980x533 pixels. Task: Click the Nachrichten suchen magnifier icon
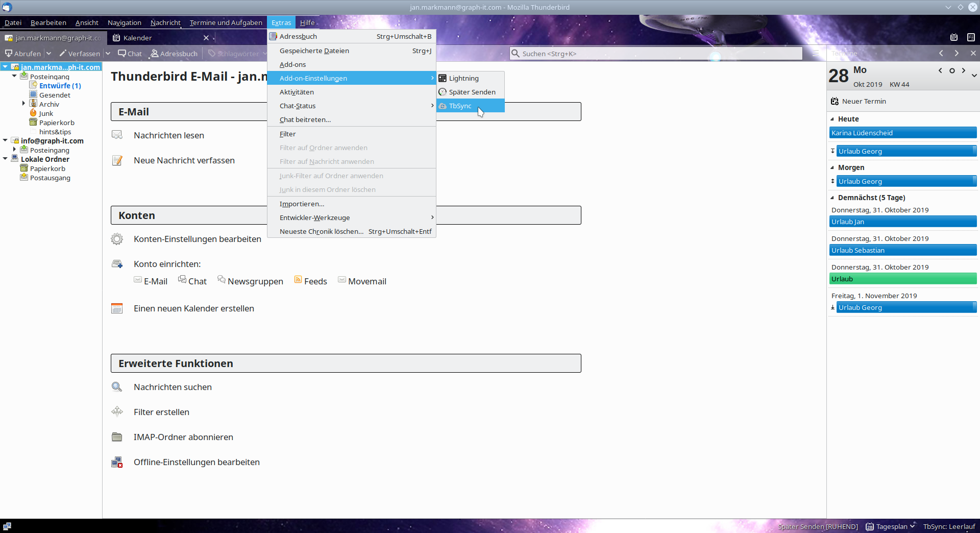(117, 387)
